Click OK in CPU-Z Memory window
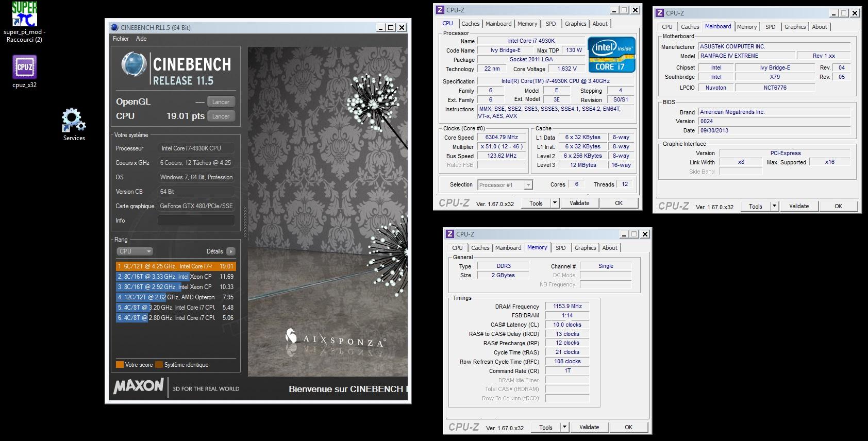868x441 pixels. pyautogui.click(x=629, y=427)
